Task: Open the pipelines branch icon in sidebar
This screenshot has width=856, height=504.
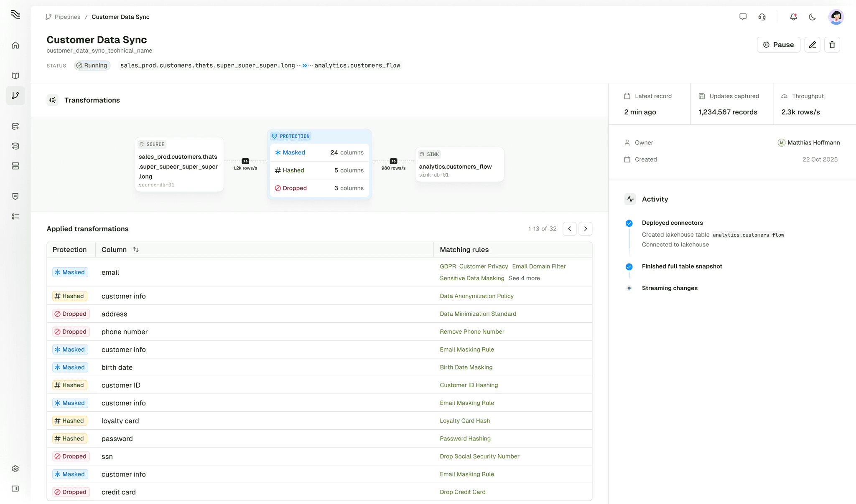Action: 15,96
